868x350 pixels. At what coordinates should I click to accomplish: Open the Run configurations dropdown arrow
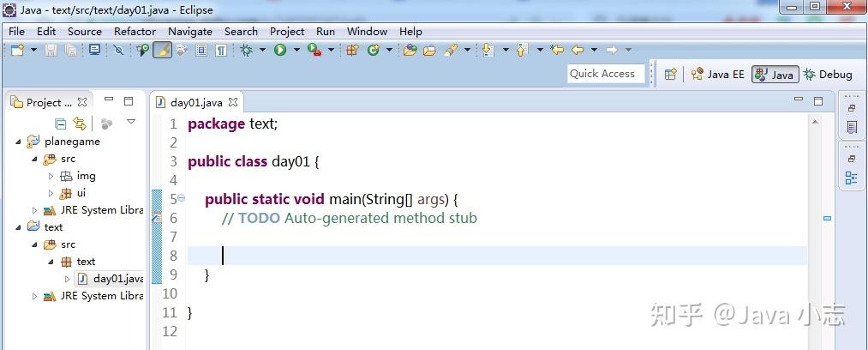296,51
